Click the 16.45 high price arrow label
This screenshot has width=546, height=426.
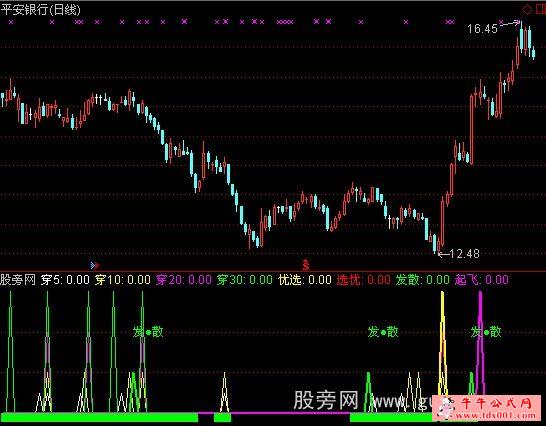coord(493,27)
